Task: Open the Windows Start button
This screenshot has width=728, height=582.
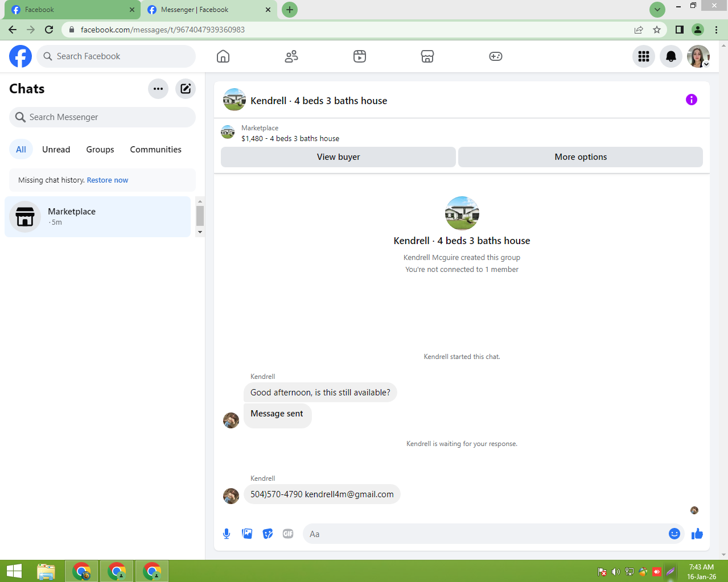Action: point(14,571)
